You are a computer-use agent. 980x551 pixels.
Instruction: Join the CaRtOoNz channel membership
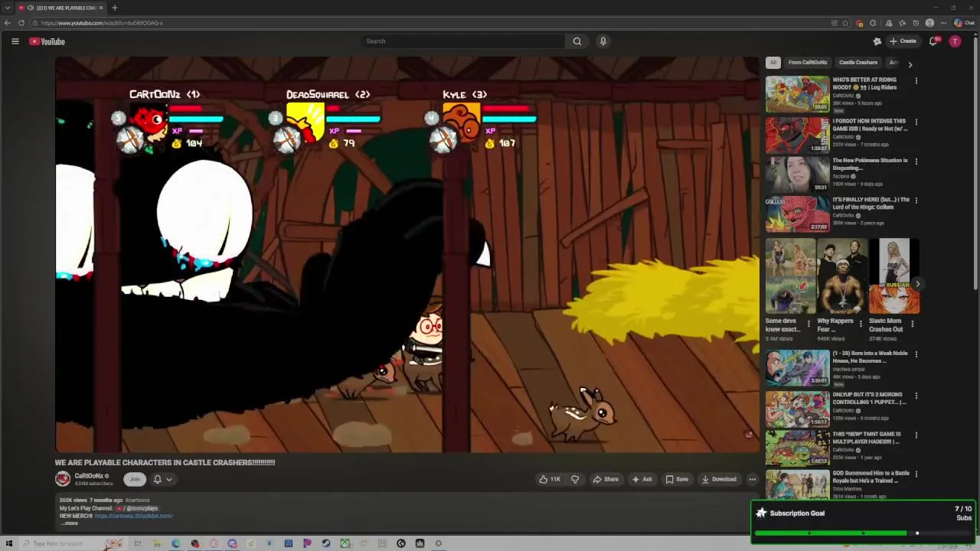(135, 479)
